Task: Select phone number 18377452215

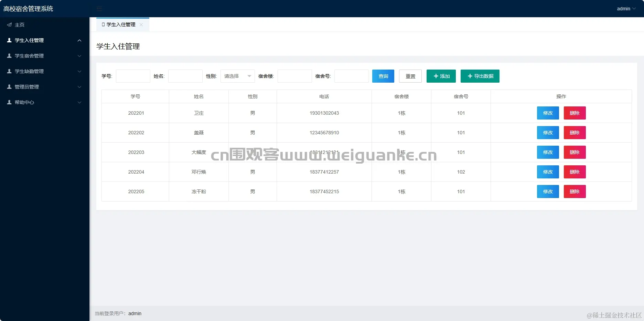Action: (324, 191)
